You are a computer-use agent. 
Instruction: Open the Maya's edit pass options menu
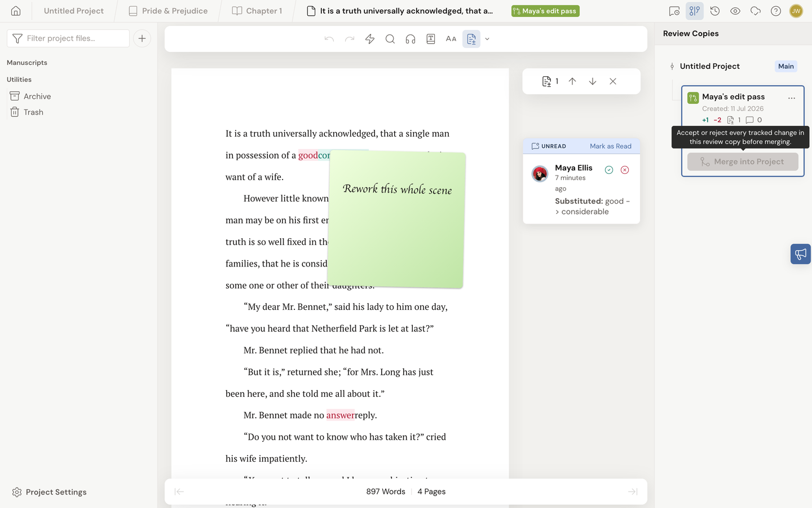click(x=792, y=98)
